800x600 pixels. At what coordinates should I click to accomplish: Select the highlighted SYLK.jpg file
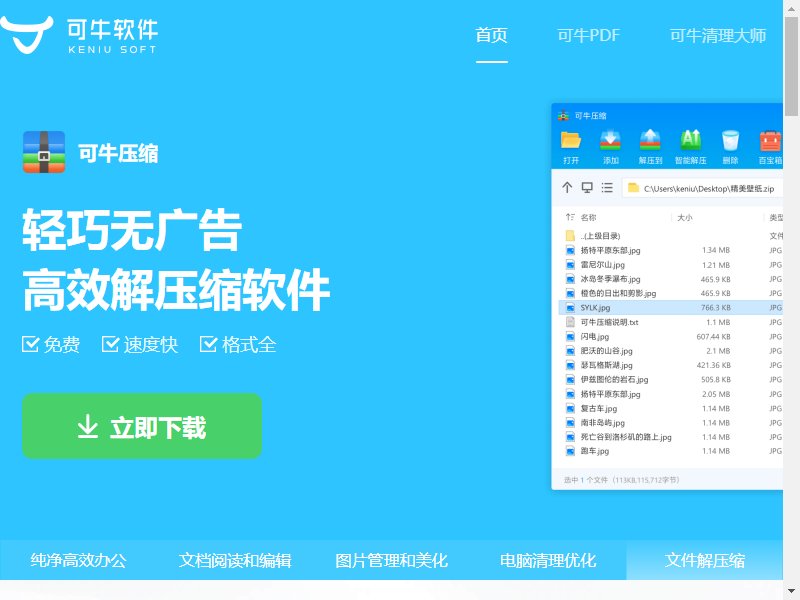pos(671,308)
